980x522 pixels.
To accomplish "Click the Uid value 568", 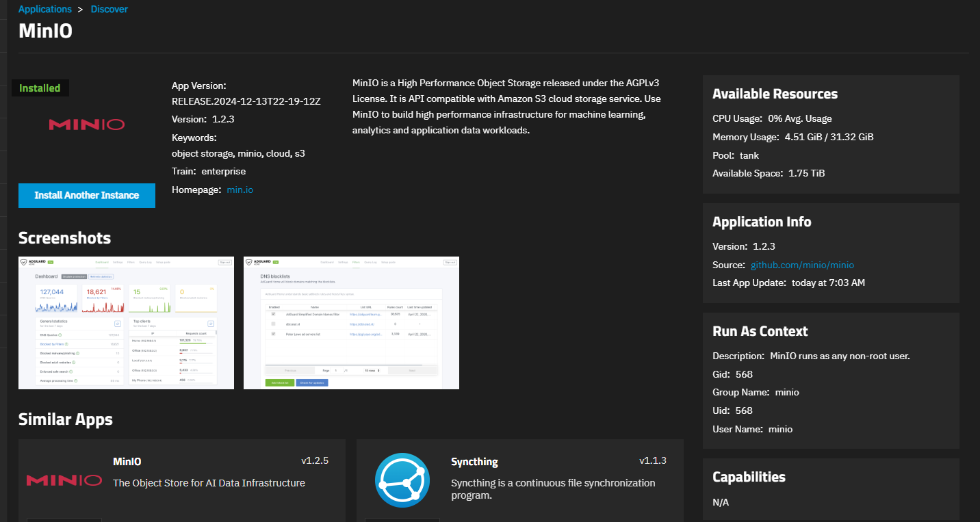I will [744, 410].
